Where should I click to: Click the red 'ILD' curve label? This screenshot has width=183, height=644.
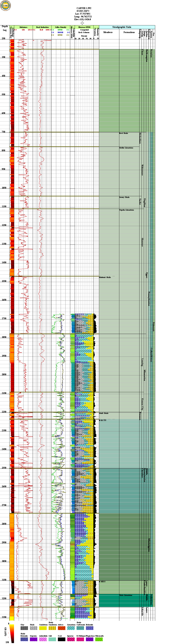41,30
